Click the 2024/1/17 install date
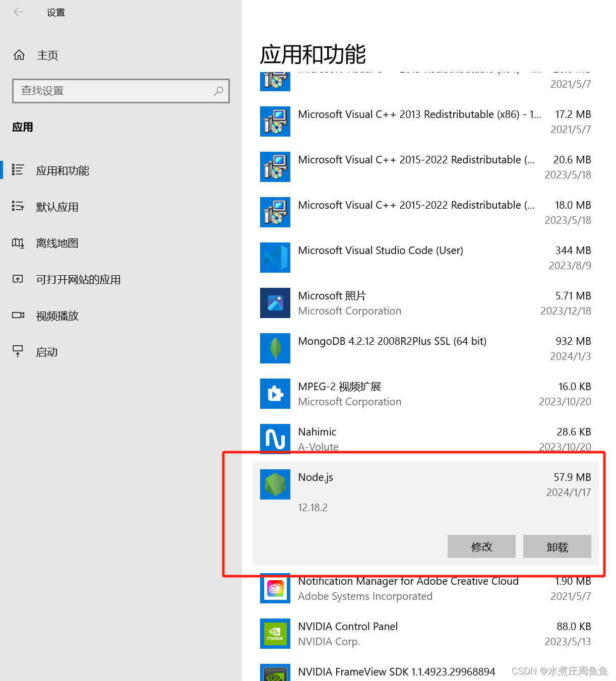 (569, 492)
